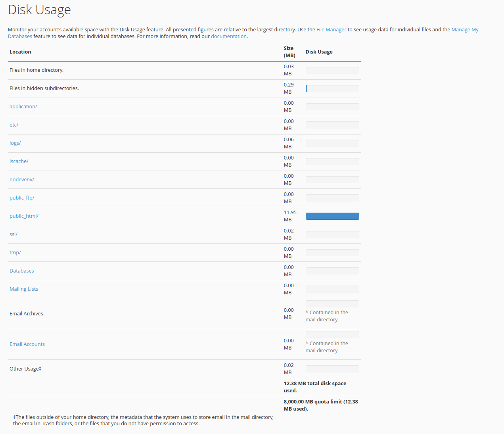Click the hidden subdirectories usage bar

(x=332, y=88)
